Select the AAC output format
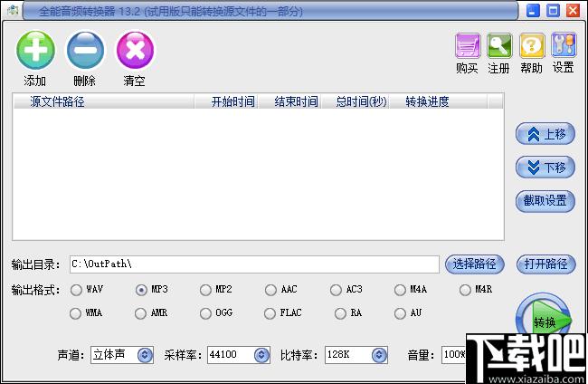This screenshot has height=384, width=588. point(270,290)
